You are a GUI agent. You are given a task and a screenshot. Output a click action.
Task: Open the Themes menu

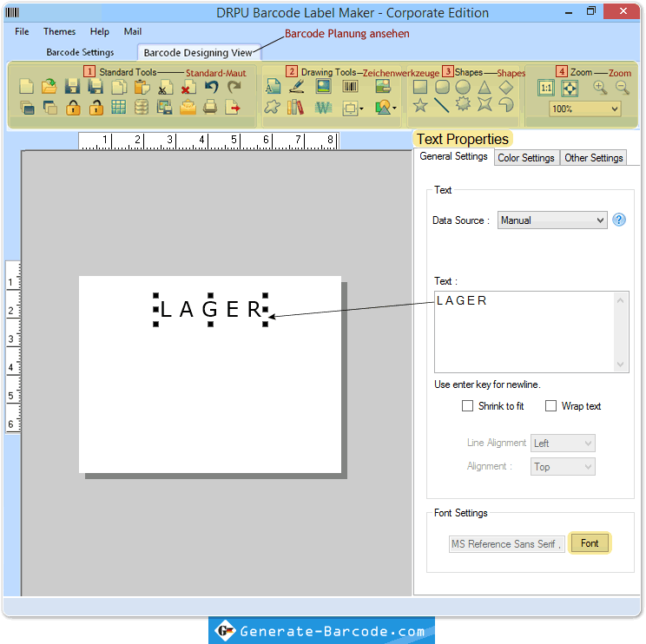pyautogui.click(x=59, y=31)
